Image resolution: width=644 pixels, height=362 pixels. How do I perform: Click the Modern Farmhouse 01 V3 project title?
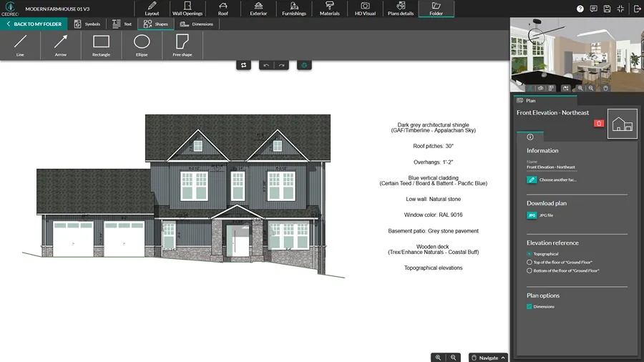click(x=57, y=9)
